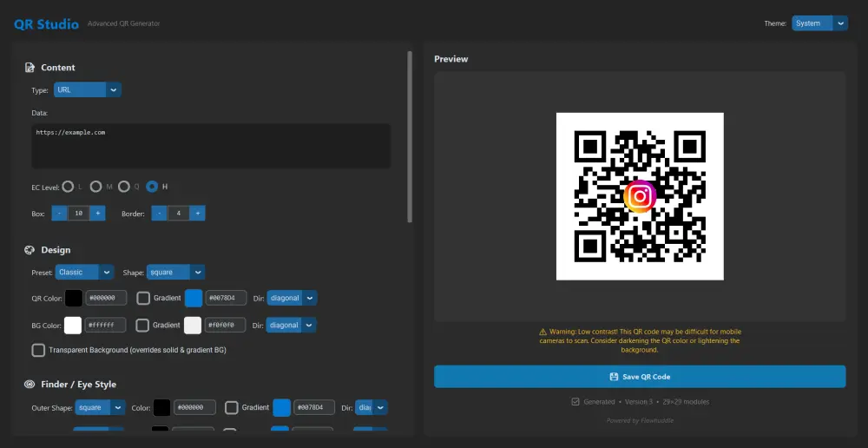Open the Shape square dropdown
This screenshot has width=868, height=448.
[175, 272]
